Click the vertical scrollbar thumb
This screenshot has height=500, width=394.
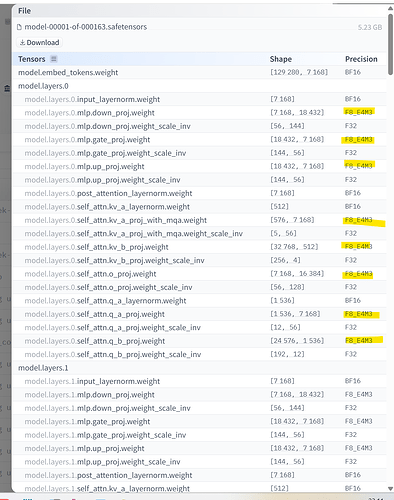pyautogui.click(x=390, y=43)
